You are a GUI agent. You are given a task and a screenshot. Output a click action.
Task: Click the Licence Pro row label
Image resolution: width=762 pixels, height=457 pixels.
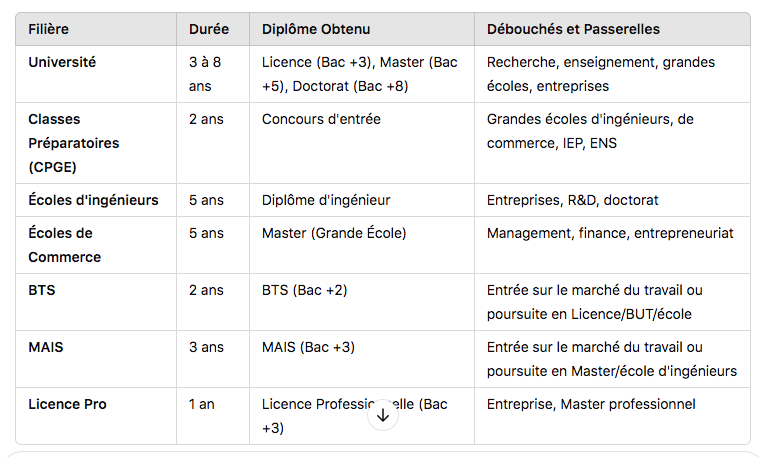(67, 404)
